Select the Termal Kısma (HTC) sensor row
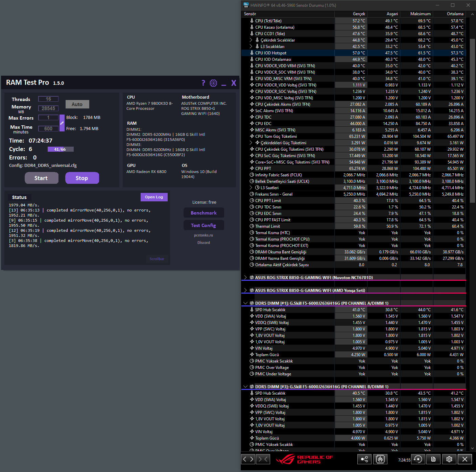476x472 pixels. (x=354, y=232)
